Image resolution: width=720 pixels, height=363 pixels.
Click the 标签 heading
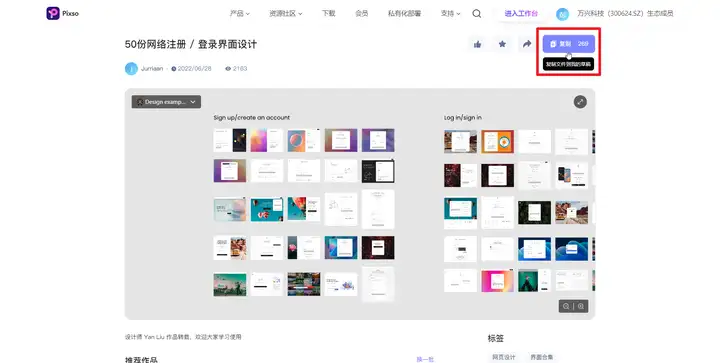(x=496, y=339)
